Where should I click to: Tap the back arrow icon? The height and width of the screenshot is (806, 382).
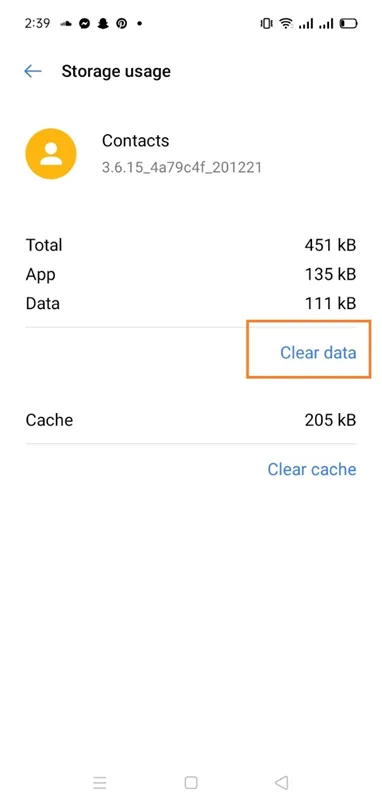click(x=32, y=71)
